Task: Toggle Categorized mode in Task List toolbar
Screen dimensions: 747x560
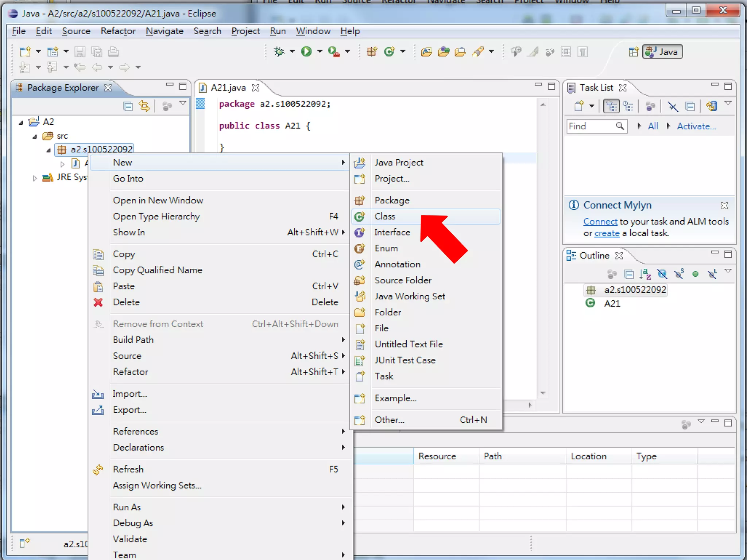Action: tap(611, 106)
